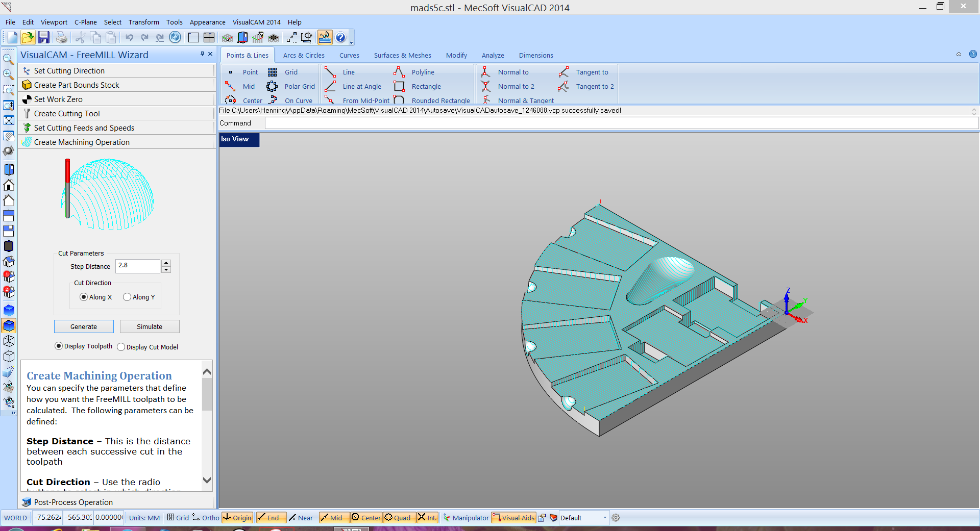
Task: Click the Tangent to line tool
Action: click(x=592, y=72)
